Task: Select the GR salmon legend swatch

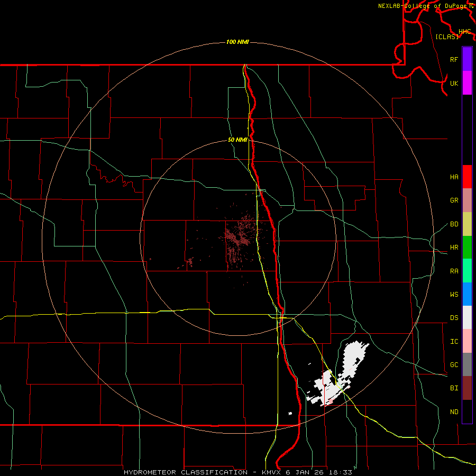Action: coord(467,200)
